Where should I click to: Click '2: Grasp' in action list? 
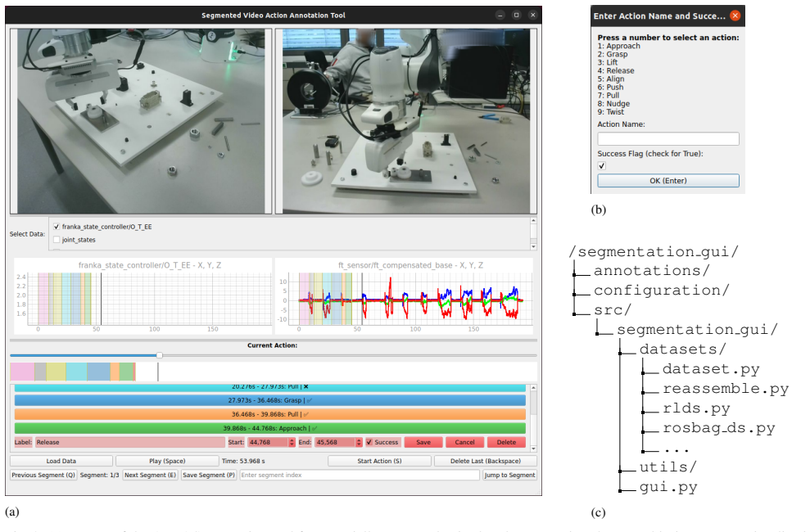pyautogui.click(x=613, y=54)
